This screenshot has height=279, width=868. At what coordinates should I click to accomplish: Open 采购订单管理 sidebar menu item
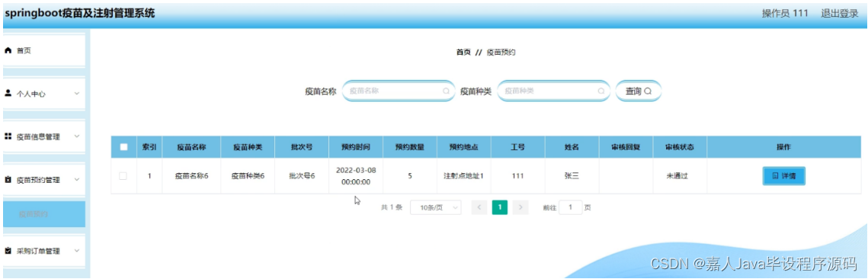(x=44, y=251)
